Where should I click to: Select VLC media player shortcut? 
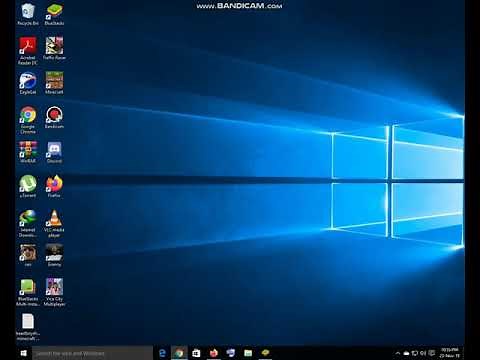(54, 223)
